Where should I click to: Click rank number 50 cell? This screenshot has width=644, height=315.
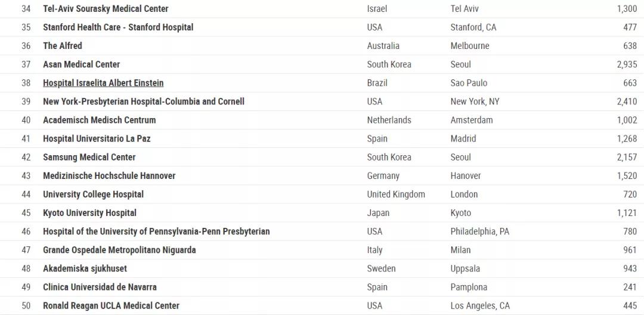26,305
